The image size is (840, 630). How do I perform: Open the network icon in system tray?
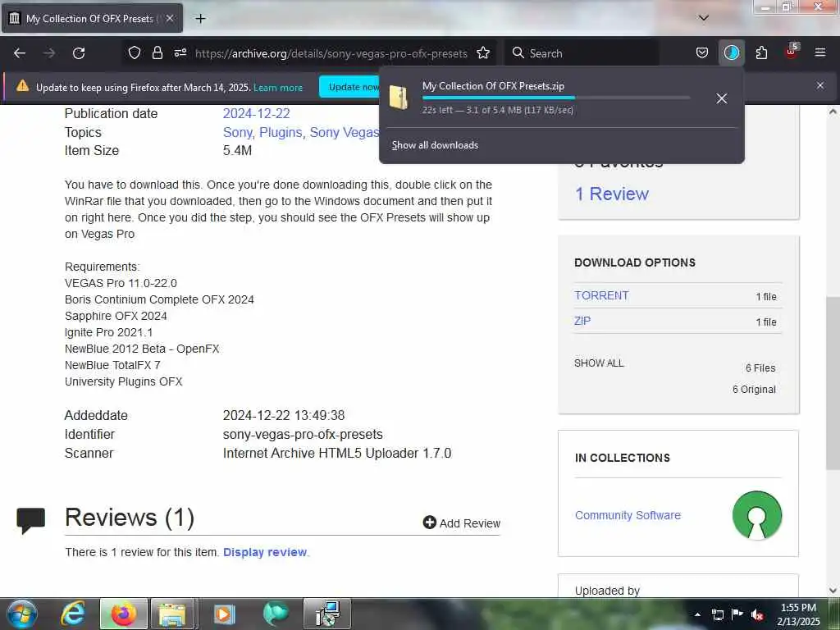point(717,614)
